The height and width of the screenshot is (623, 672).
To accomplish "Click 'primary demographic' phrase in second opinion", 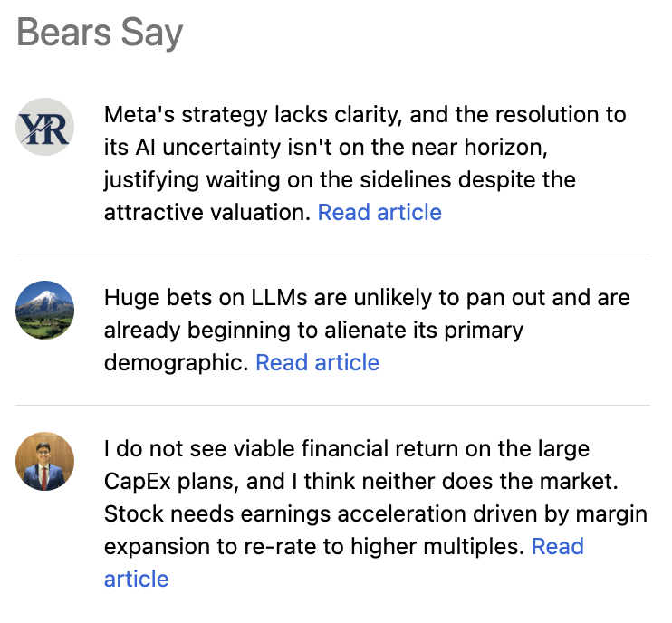I will tap(484, 330).
